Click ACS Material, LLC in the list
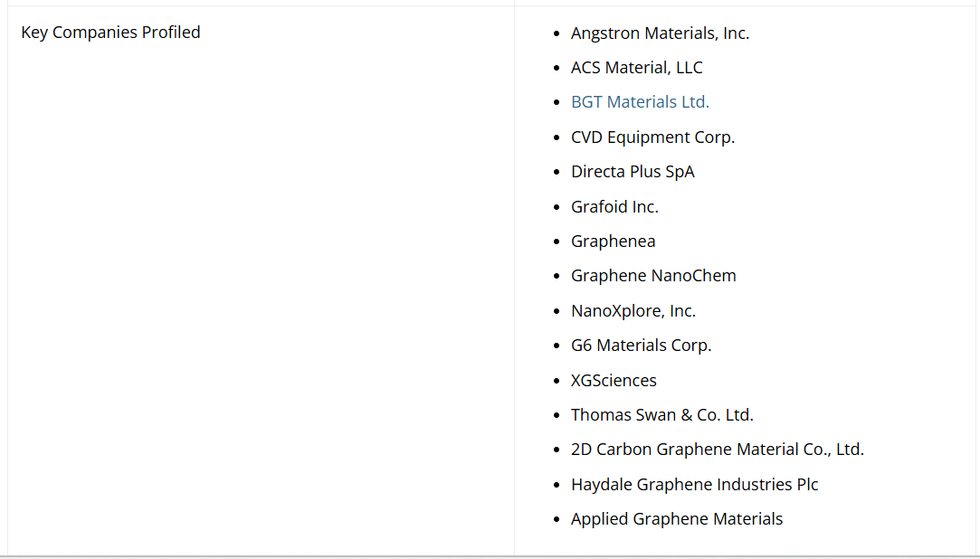Image resolution: width=980 pixels, height=559 pixels. [x=636, y=68]
